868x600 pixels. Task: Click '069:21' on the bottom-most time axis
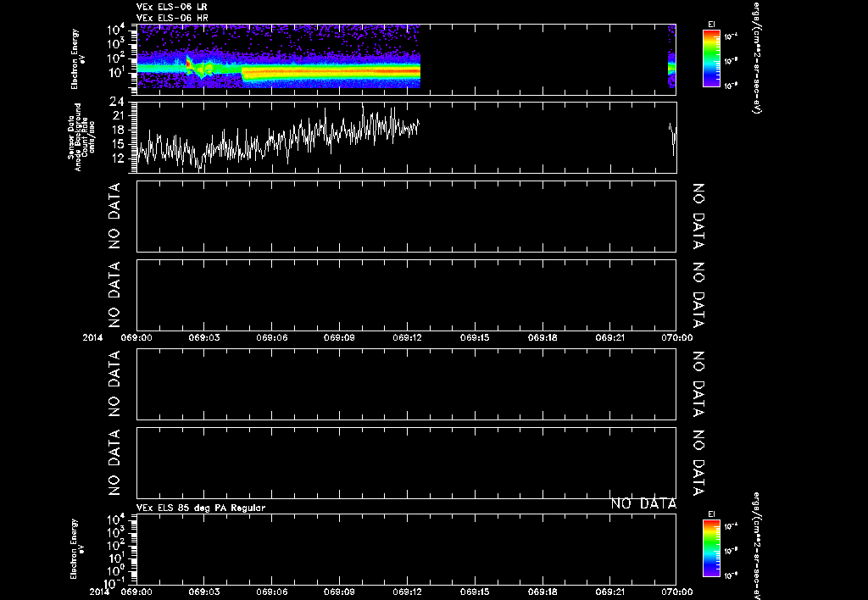point(611,592)
